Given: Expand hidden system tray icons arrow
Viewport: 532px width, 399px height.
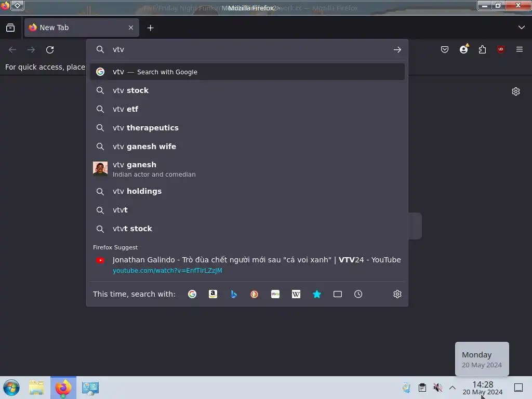Looking at the screenshot, I should pyautogui.click(x=453, y=388).
